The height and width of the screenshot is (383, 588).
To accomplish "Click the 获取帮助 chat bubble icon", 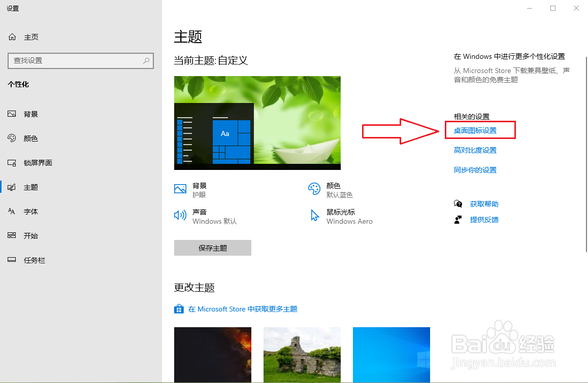I will click(x=458, y=203).
